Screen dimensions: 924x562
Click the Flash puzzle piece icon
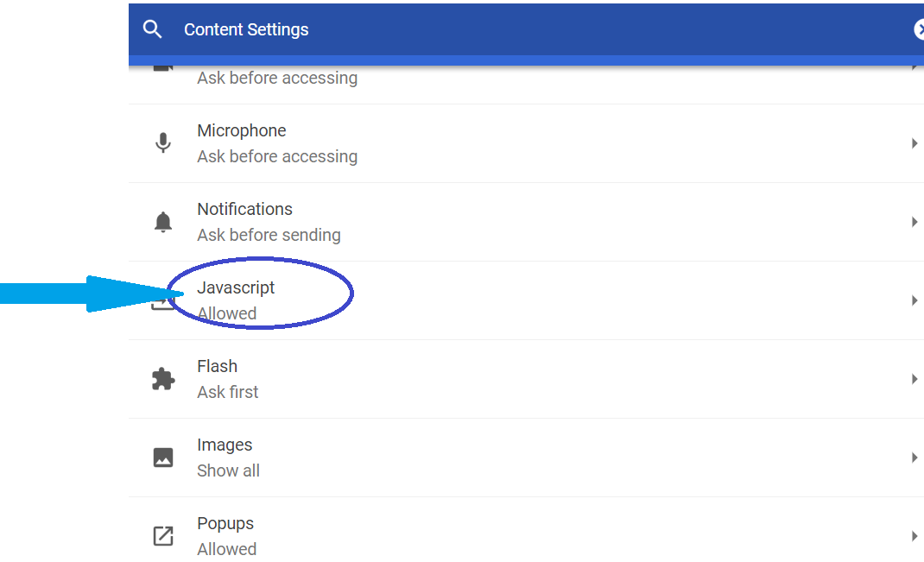[x=163, y=379]
